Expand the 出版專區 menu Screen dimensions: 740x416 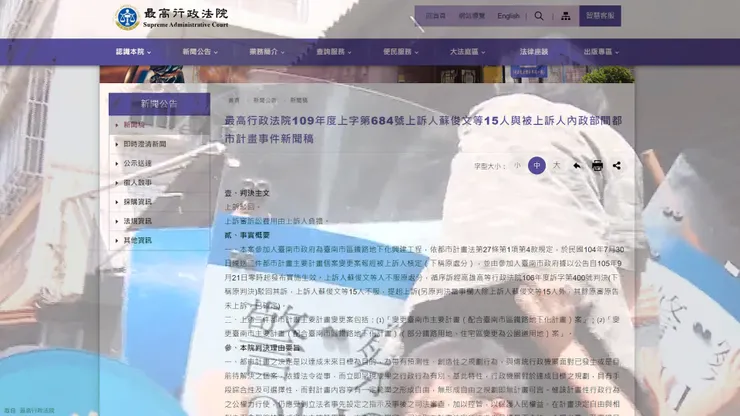click(601, 52)
